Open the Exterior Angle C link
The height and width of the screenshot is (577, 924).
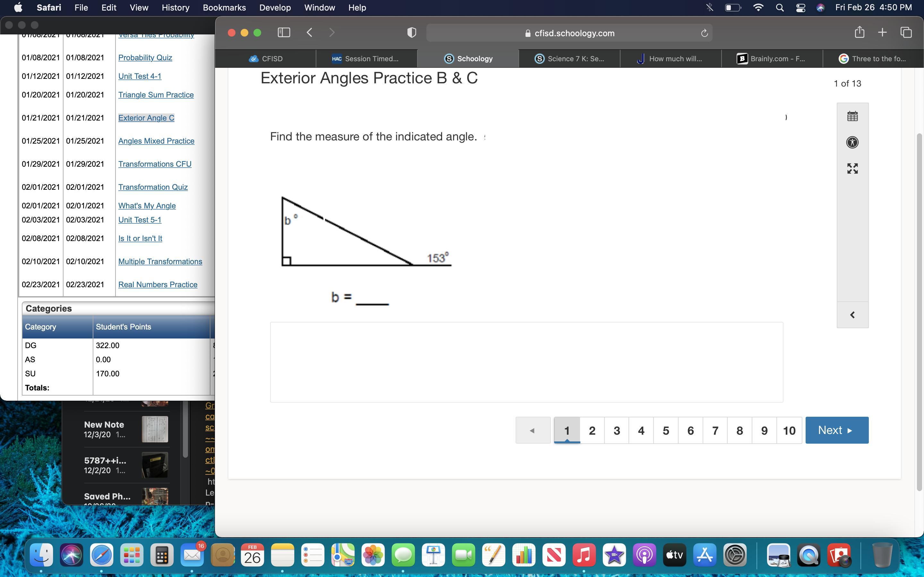point(146,118)
